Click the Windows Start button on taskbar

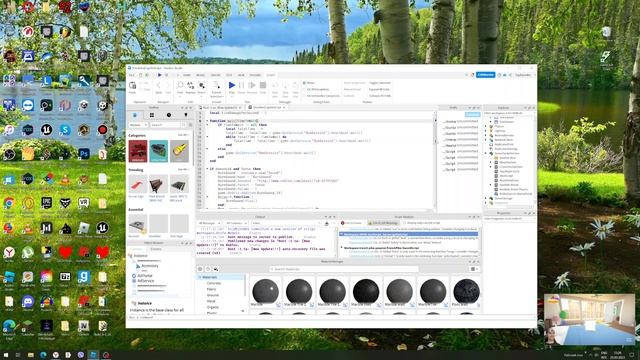(x=6, y=355)
